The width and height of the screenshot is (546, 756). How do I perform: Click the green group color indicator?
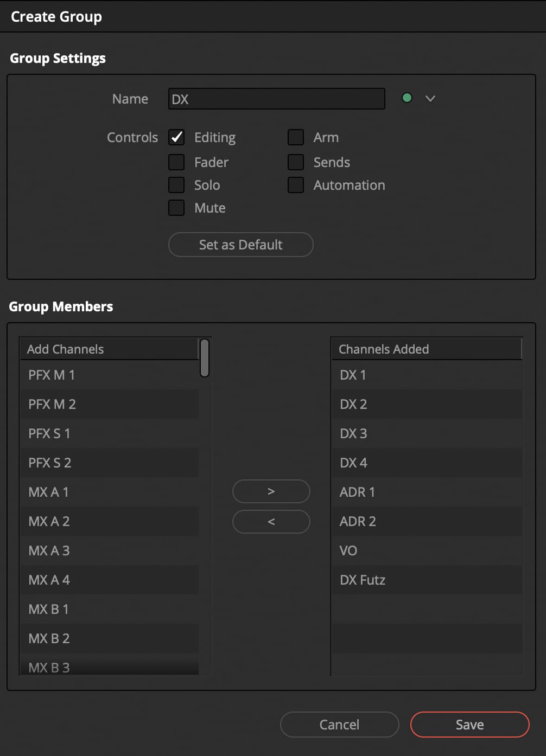coord(407,98)
